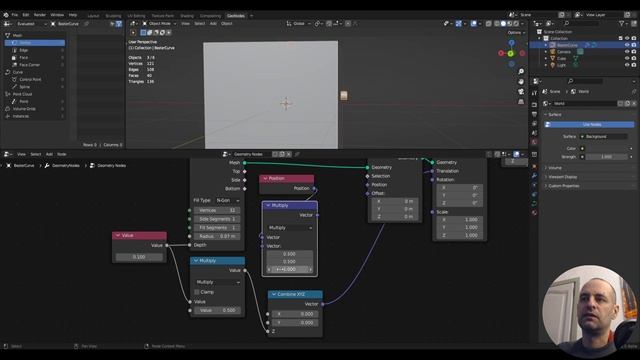Collapse the Combine XYZ node
This screenshot has height=360, width=640.
pos(274,294)
